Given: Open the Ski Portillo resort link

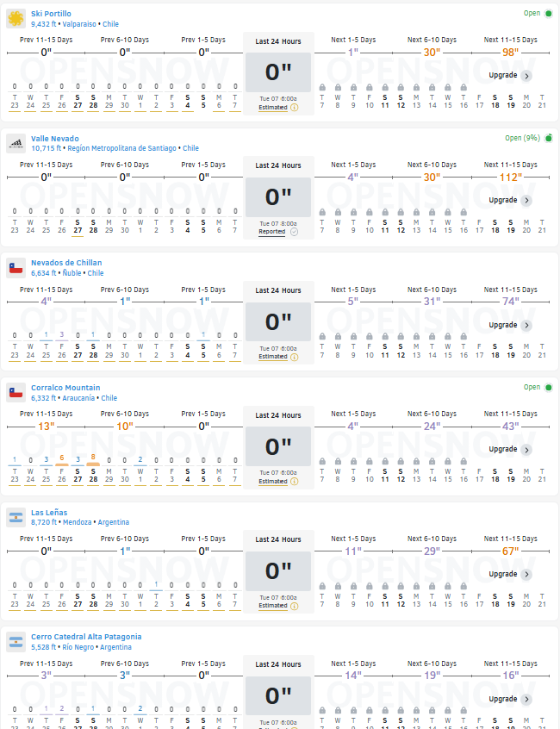Looking at the screenshot, I should [51, 14].
